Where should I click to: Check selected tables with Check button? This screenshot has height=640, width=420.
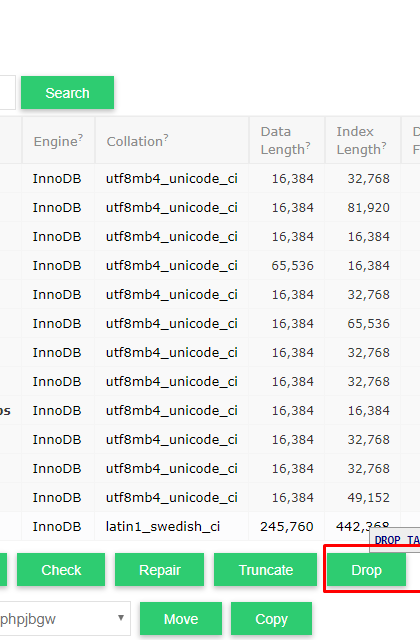tap(61, 570)
